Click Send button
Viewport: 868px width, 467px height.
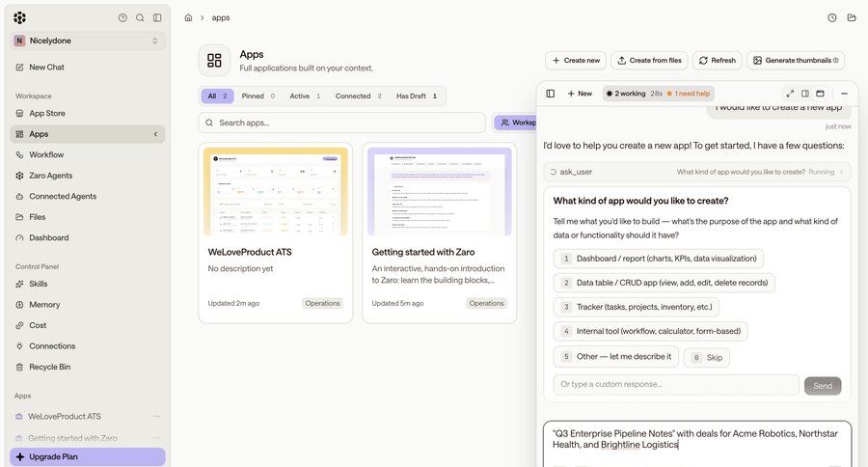tap(823, 386)
